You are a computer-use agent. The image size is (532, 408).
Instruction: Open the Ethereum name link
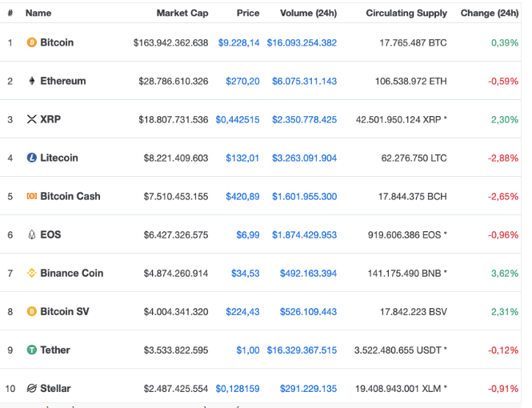(x=63, y=81)
